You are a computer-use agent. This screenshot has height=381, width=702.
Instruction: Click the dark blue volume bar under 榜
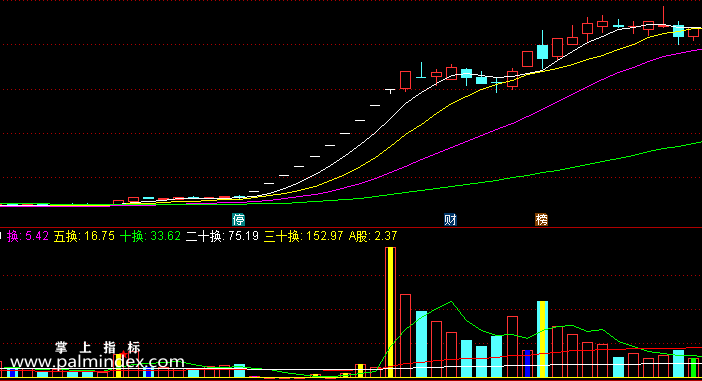coord(527,364)
